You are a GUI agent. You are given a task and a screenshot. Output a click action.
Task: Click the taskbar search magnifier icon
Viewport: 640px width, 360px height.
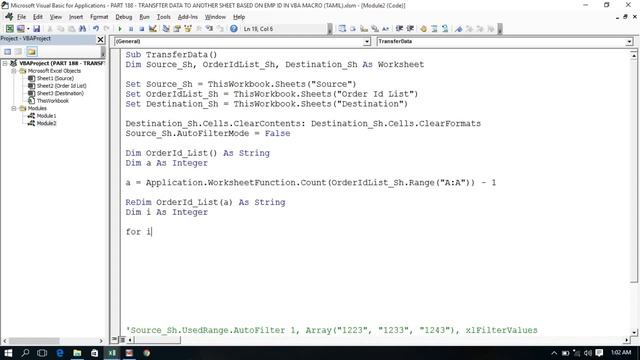(x=25, y=353)
